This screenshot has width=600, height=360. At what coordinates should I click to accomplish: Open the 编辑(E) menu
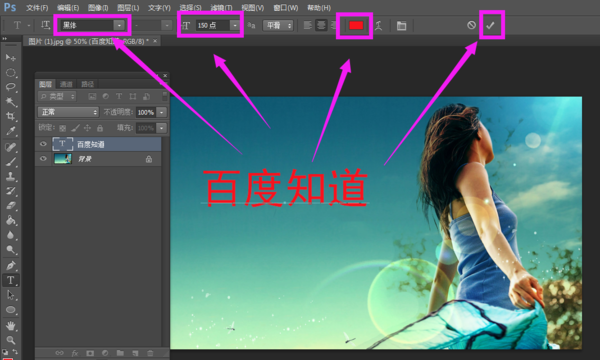tap(68, 8)
